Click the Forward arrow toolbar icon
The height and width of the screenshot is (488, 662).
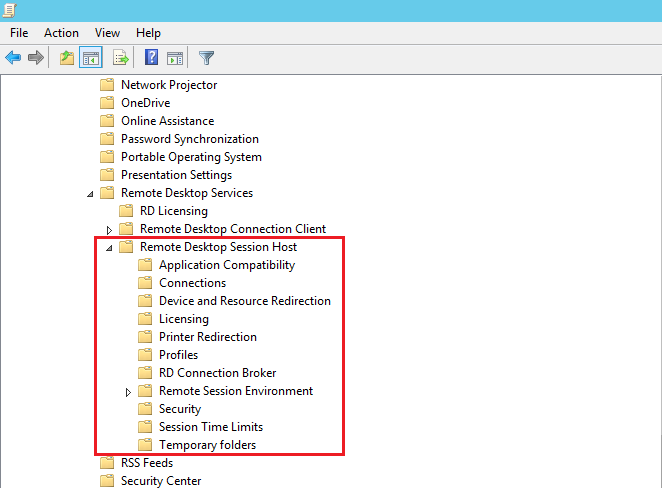click(36, 58)
